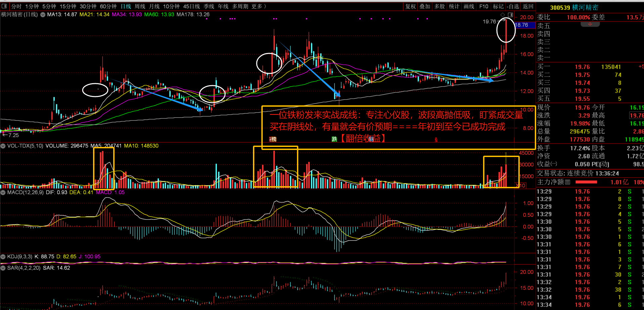Image resolution: width=644 pixels, height=310 pixels.
Task: Switch to the 月线 monthly tab
Action: tap(154, 6)
